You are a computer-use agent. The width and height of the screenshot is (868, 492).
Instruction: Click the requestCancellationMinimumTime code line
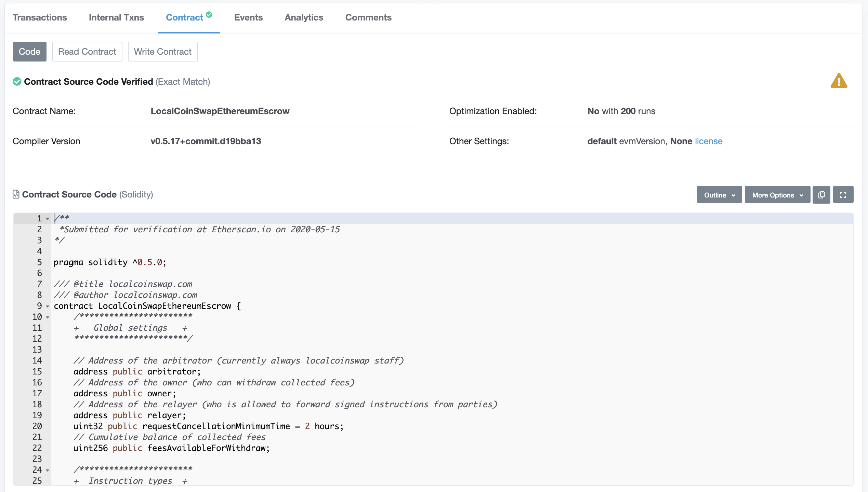pos(209,426)
